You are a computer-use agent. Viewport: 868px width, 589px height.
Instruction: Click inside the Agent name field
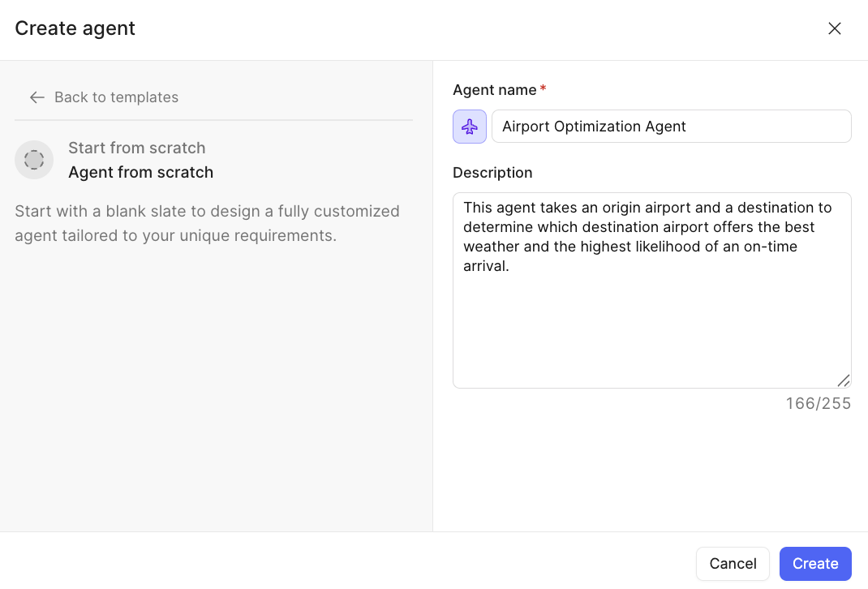click(671, 126)
